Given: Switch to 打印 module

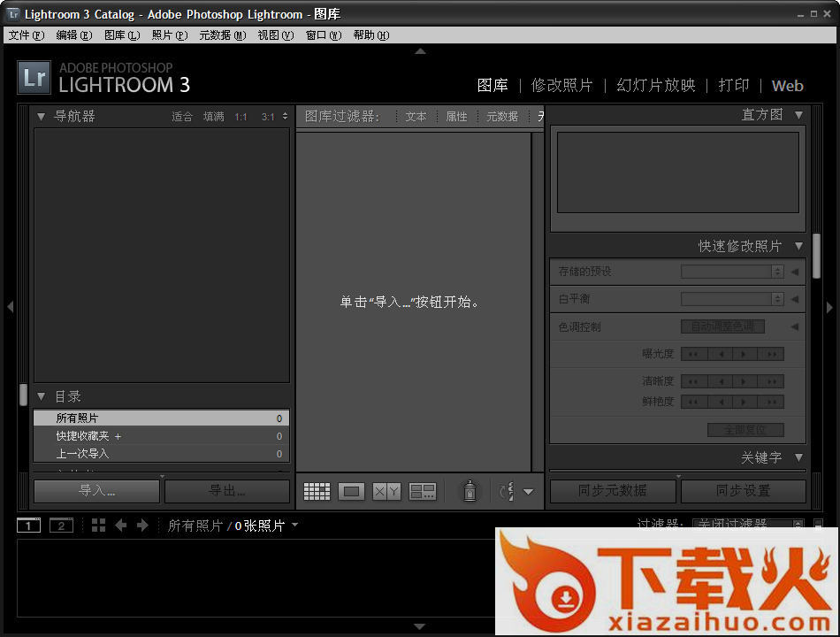Looking at the screenshot, I should coord(733,85).
